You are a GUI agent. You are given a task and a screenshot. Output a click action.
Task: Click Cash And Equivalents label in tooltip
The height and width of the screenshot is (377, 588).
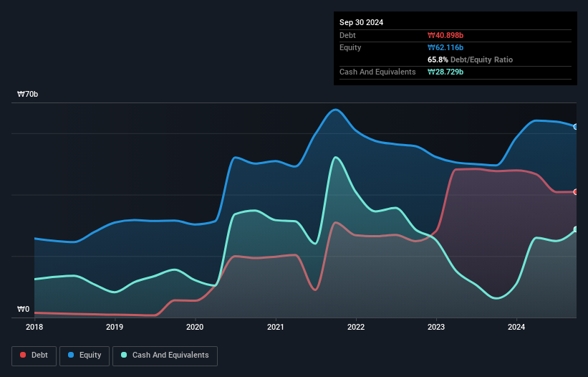pos(377,72)
